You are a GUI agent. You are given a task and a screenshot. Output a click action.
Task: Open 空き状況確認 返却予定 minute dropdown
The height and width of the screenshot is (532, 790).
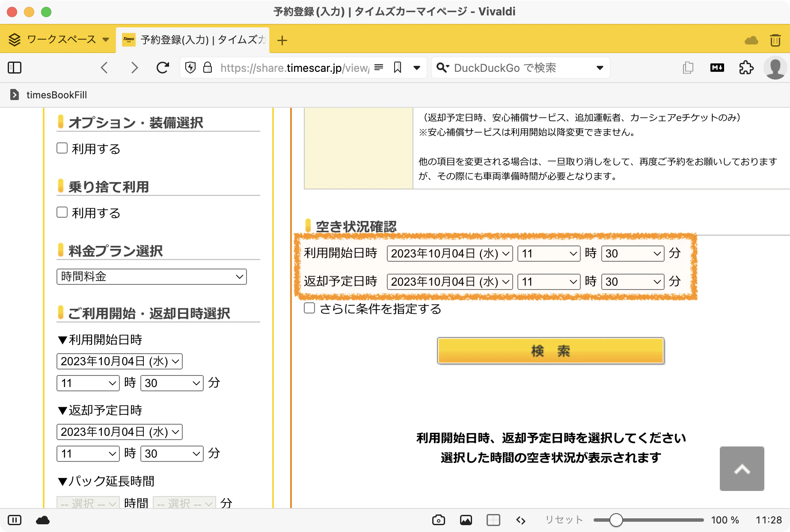click(x=633, y=282)
